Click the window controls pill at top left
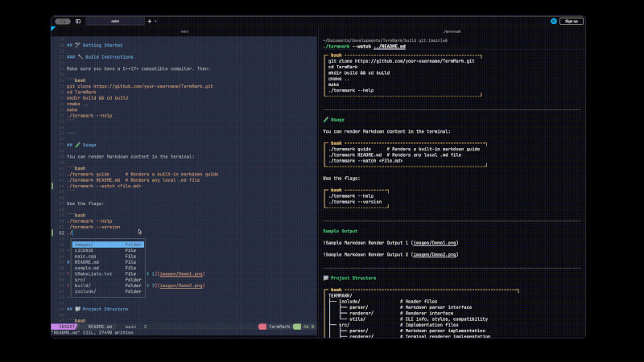Image resolution: width=644 pixels, height=362 pixels. click(63, 22)
